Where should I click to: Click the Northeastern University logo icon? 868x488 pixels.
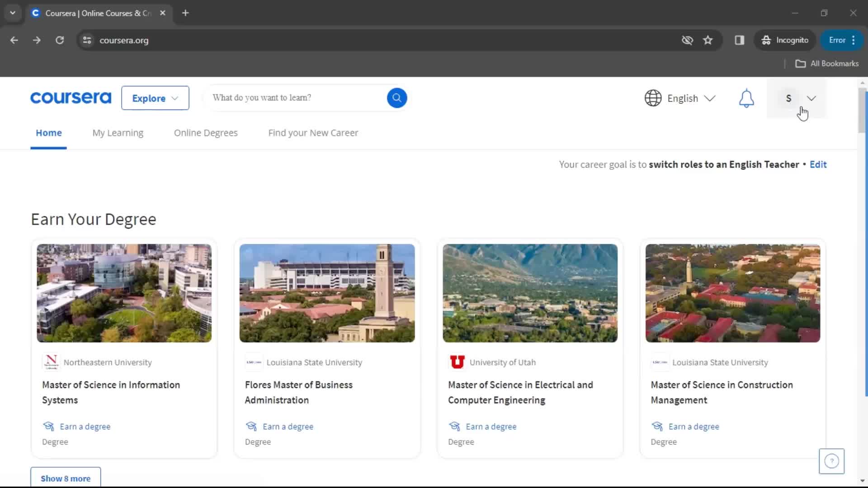(x=51, y=362)
